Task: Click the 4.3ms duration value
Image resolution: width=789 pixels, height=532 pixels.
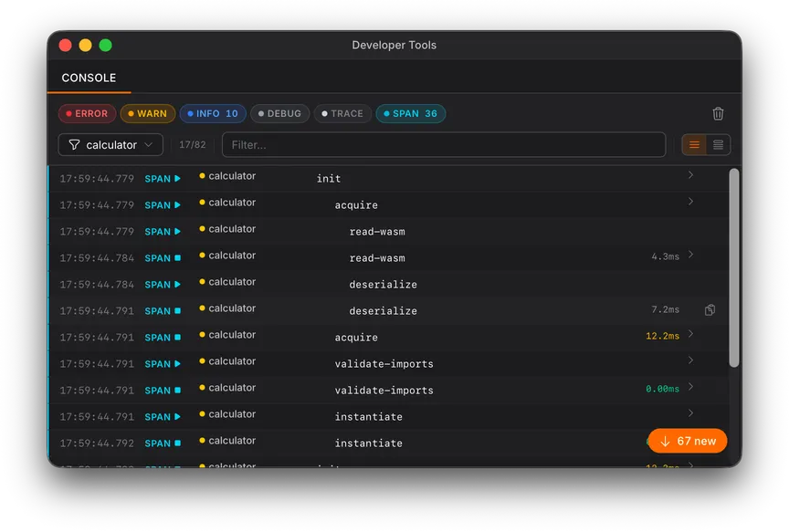Action: click(x=665, y=256)
